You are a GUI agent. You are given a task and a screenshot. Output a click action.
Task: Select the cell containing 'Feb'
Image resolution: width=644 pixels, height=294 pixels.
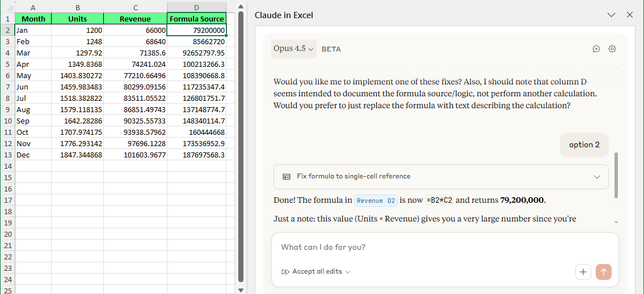[33, 41]
